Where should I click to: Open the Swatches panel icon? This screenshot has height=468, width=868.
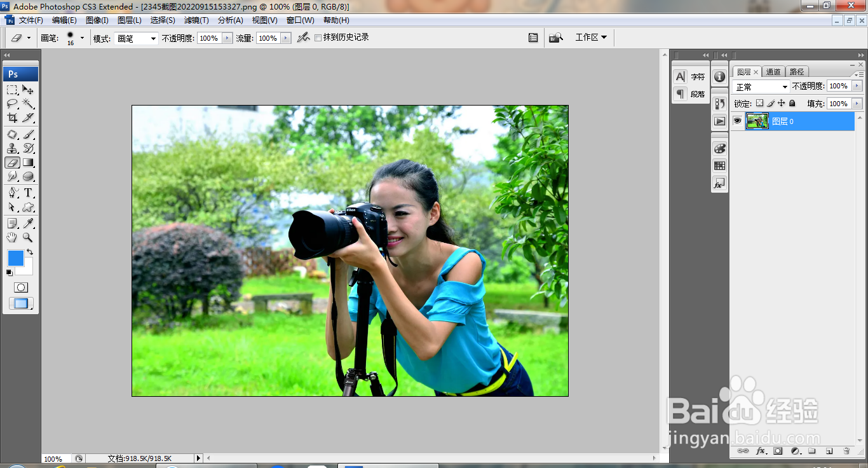[719, 165]
